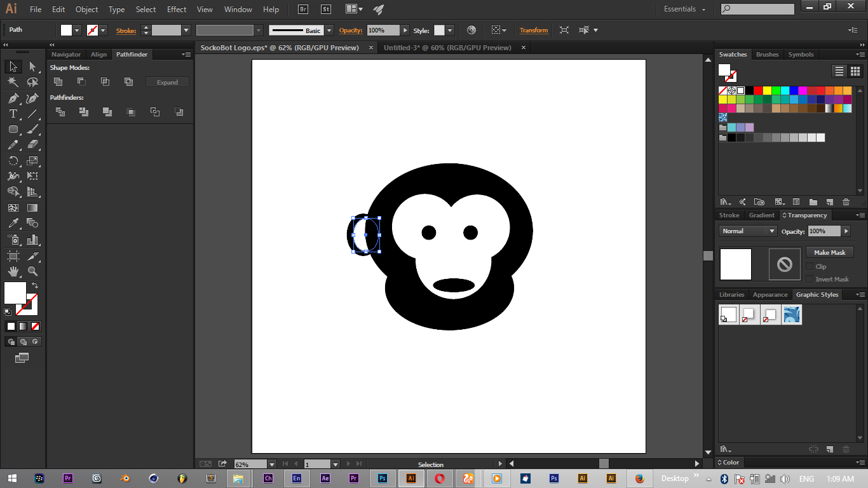Enable the Clip checkbox
Screen dimensions: 868x488
point(810,266)
